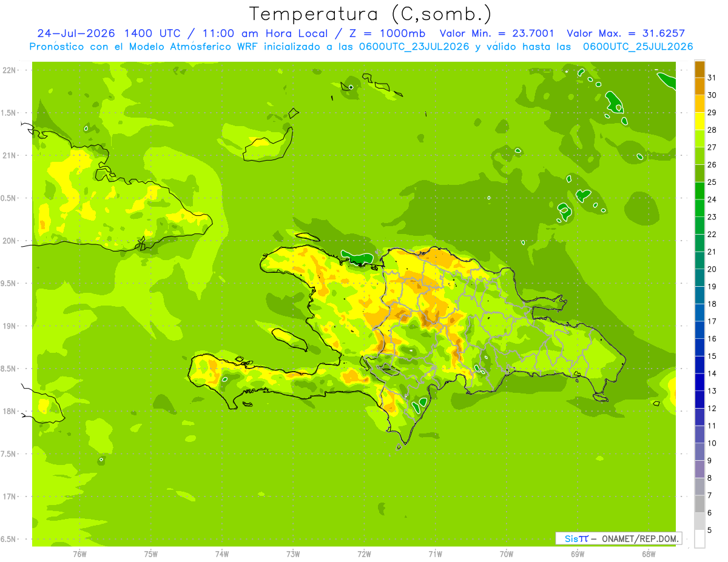Click the '69W' longitude label

578,554
